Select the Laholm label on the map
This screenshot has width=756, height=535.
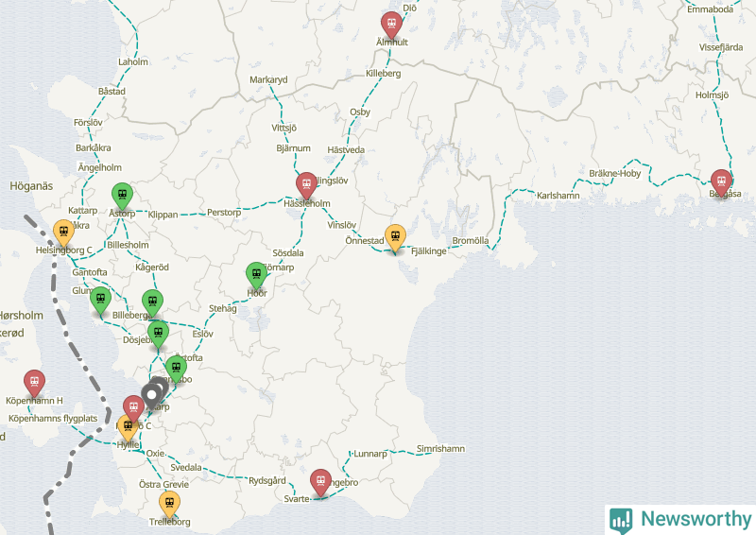point(133,61)
